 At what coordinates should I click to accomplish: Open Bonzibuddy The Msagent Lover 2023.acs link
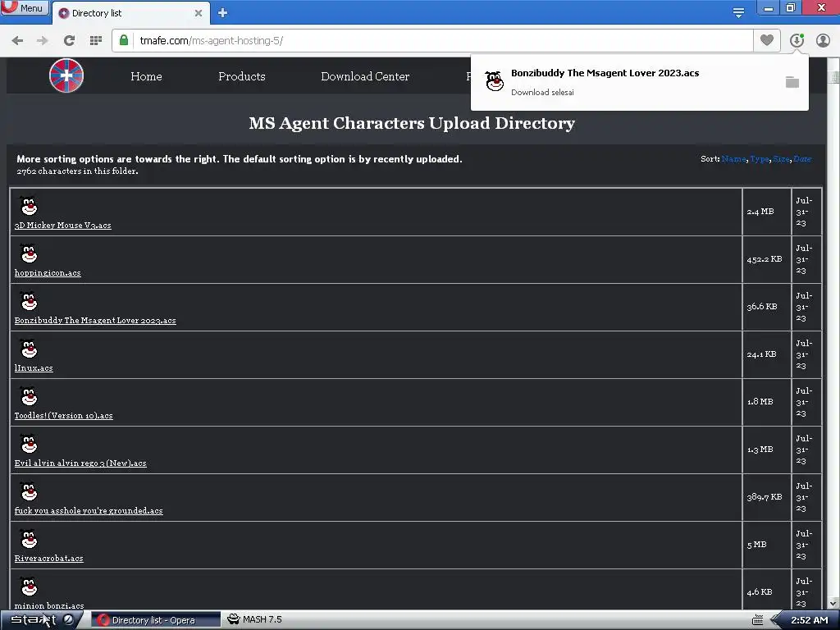click(95, 321)
